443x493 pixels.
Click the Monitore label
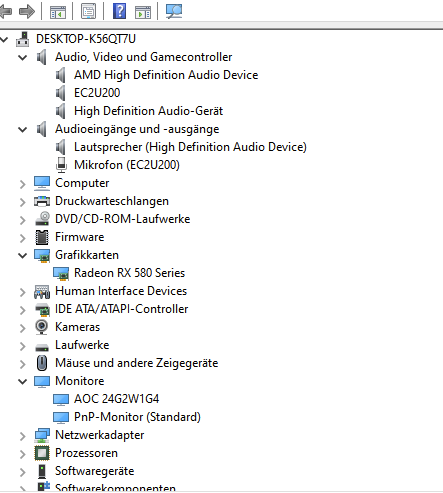[80, 381]
